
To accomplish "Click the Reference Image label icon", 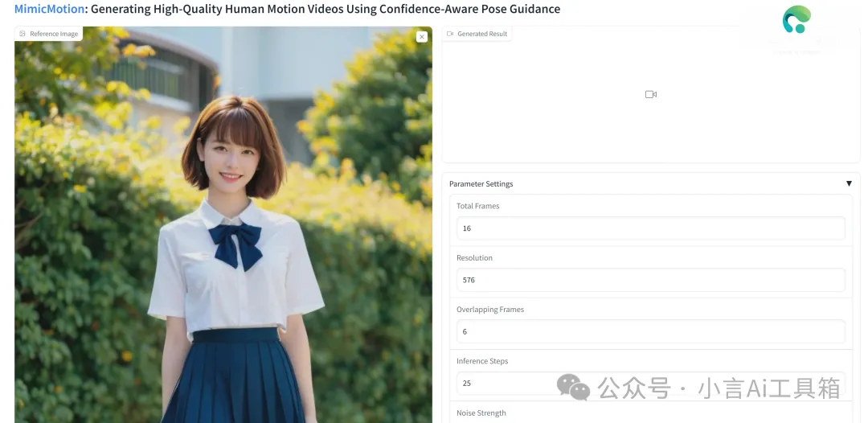I will [23, 34].
